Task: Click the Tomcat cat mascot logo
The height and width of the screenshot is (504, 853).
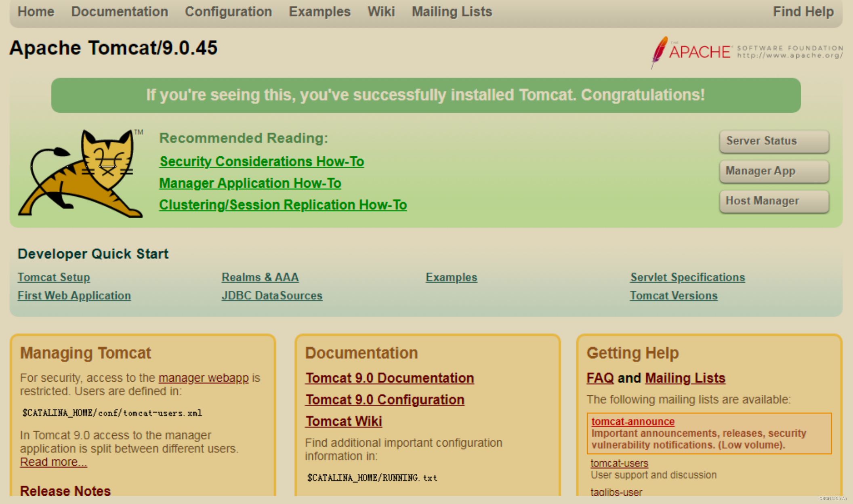Action: tap(81, 174)
